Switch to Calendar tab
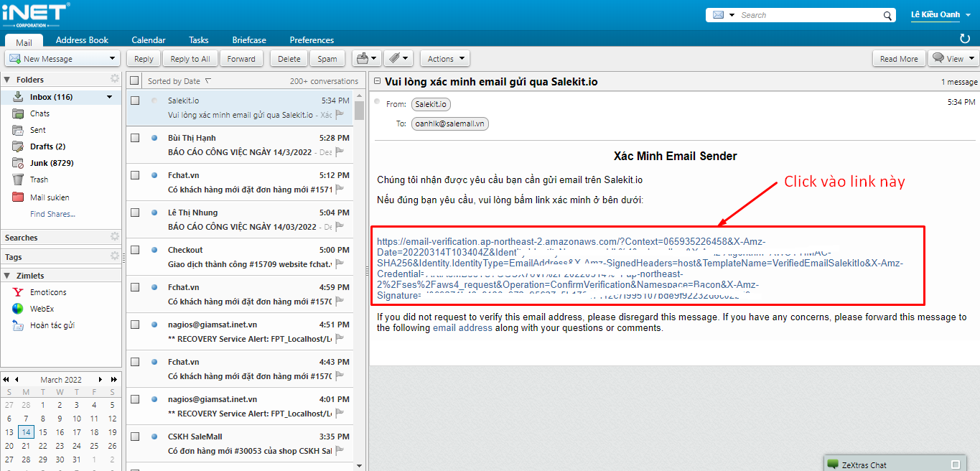The width and height of the screenshot is (980, 471). [x=149, y=40]
